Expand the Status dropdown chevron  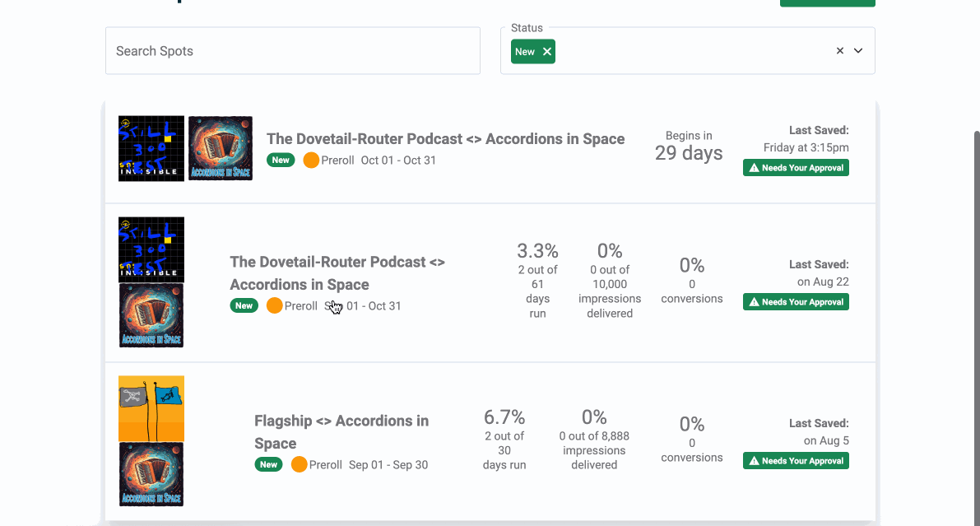pos(858,51)
